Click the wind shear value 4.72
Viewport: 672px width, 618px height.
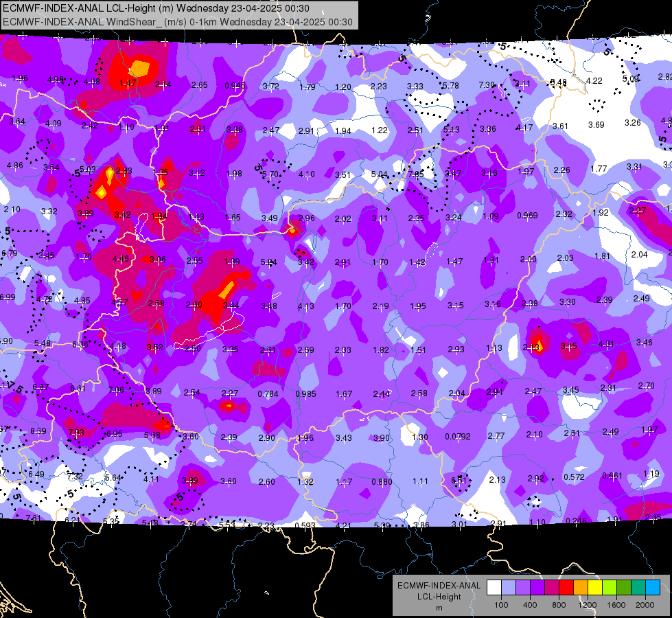[x=44, y=299]
